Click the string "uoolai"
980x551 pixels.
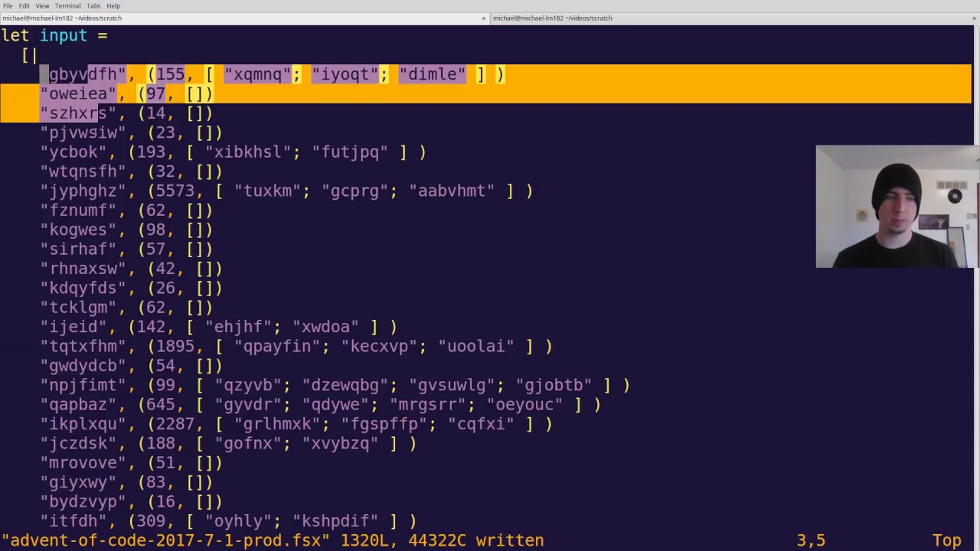coord(476,346)
